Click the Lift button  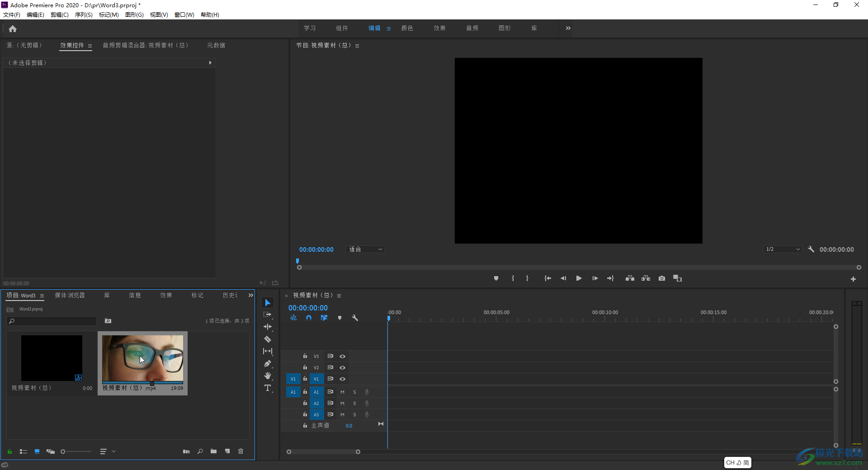pos(630,278)
